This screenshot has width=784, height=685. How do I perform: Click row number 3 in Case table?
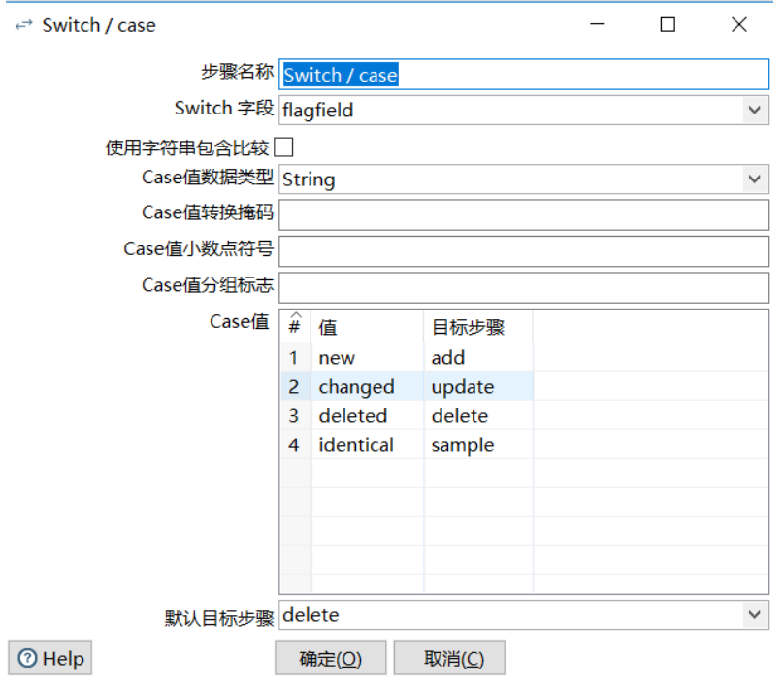click(x=295, y=415)
